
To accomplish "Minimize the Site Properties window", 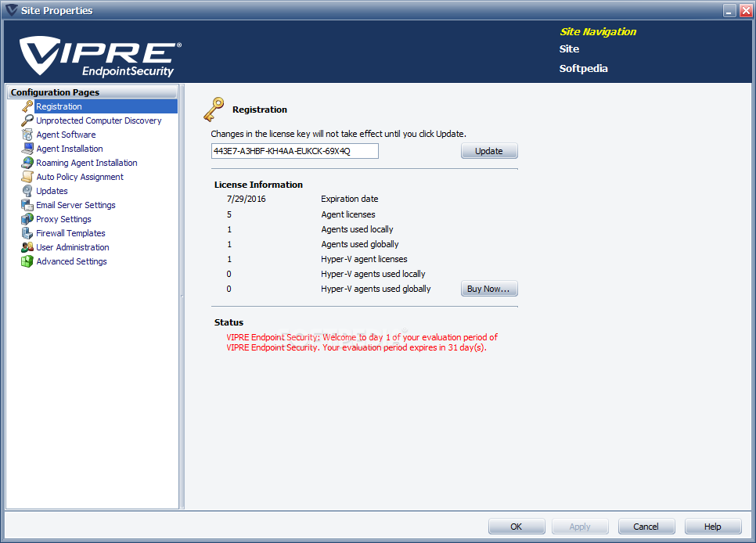I will 730,11.
